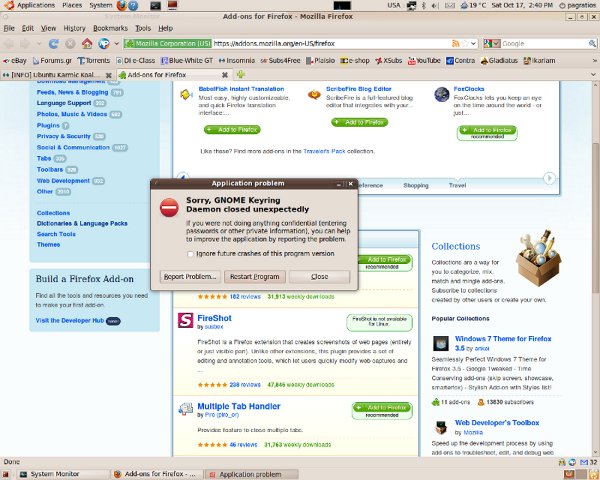The image size is (600, 480).
Task: Open the help icon in the top panel
Action: [x=133, y=5]
